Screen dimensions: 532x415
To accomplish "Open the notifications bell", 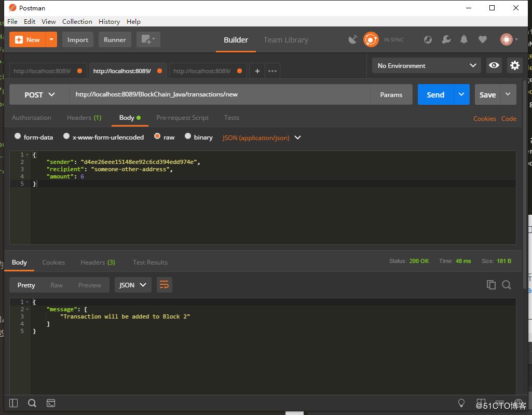I will click(464, 39).
